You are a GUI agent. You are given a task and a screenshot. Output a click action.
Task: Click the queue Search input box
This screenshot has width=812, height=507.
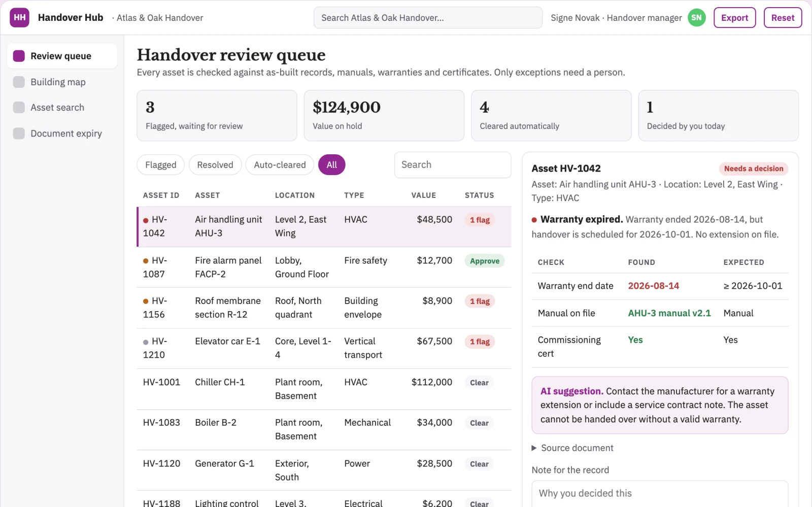pyautogui.click(x=453, y=165)
